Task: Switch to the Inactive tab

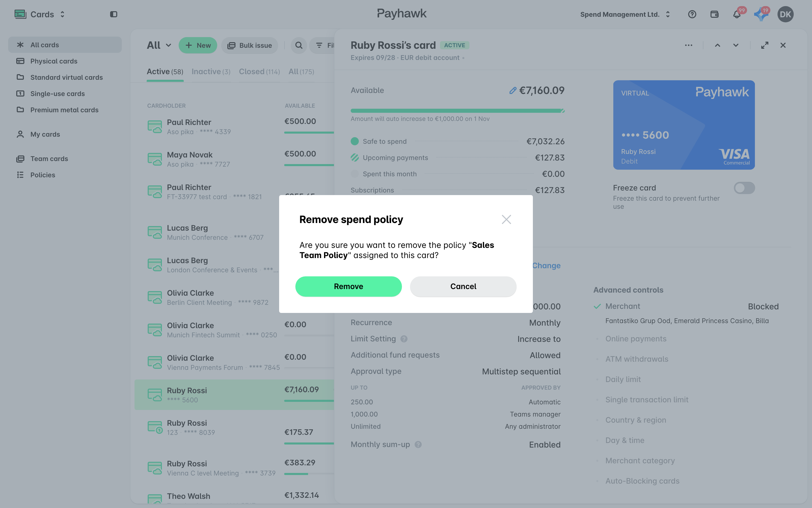Action: tap(211, 72)
